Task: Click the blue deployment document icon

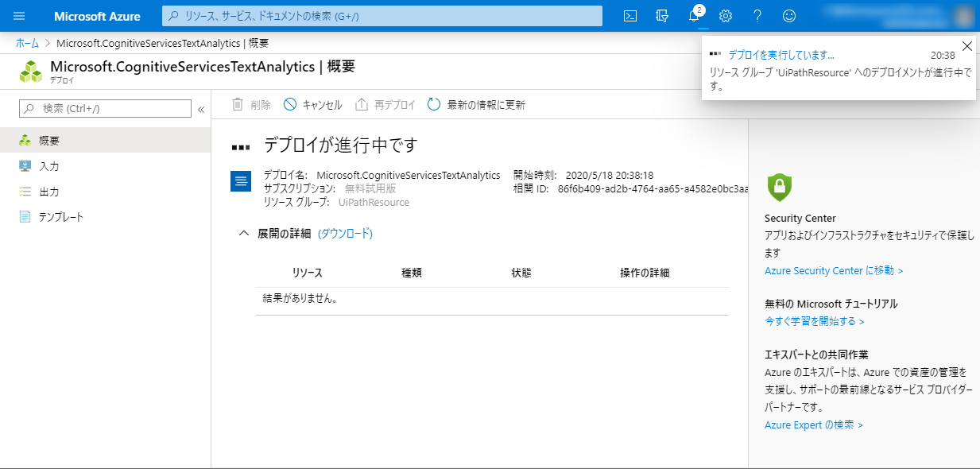Action: [241, 181]
